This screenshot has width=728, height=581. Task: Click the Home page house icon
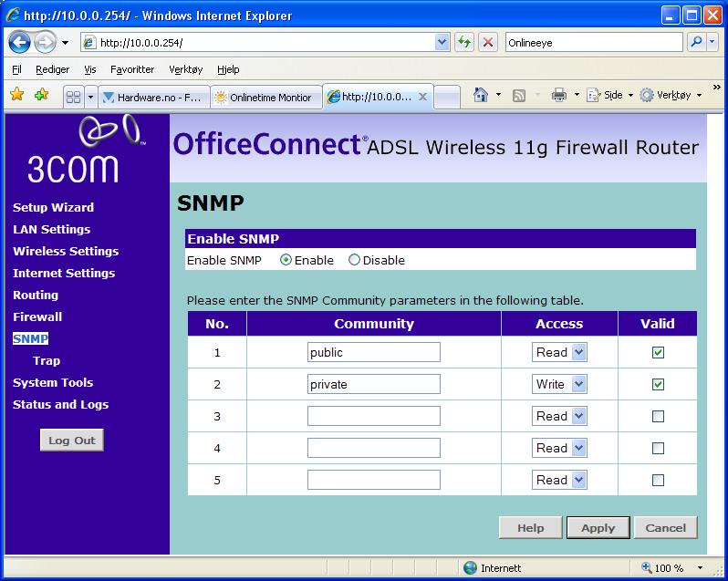481,95
